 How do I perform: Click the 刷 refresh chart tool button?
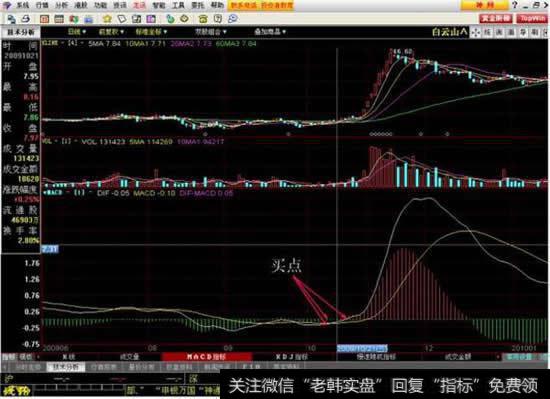click(535, 33)
